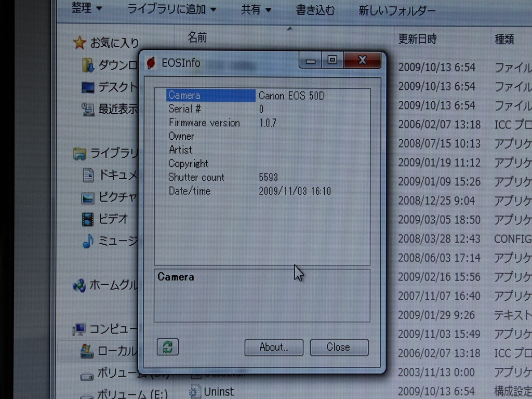Click the 2008/12/25 9:04 date cell
Screen dimensions: 532x399
436,201
